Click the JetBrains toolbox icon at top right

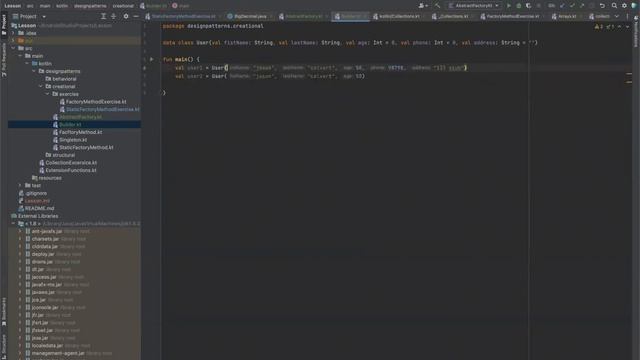634,6
